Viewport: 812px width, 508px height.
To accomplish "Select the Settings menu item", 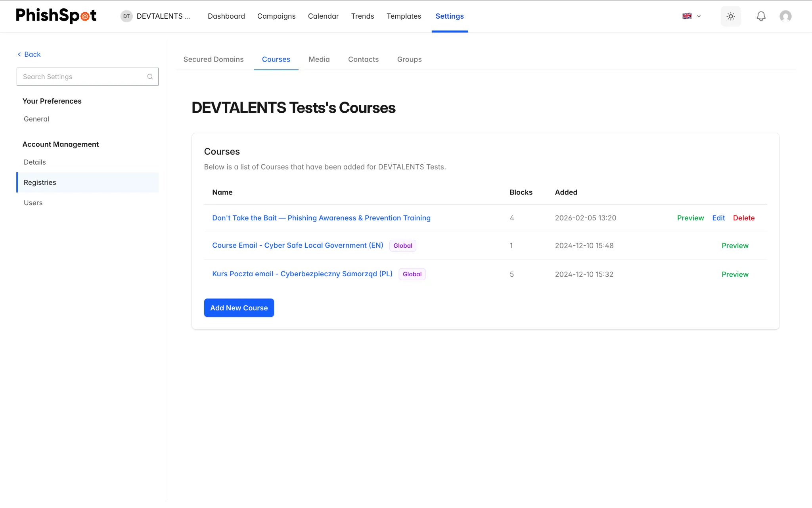I will 450,16.
